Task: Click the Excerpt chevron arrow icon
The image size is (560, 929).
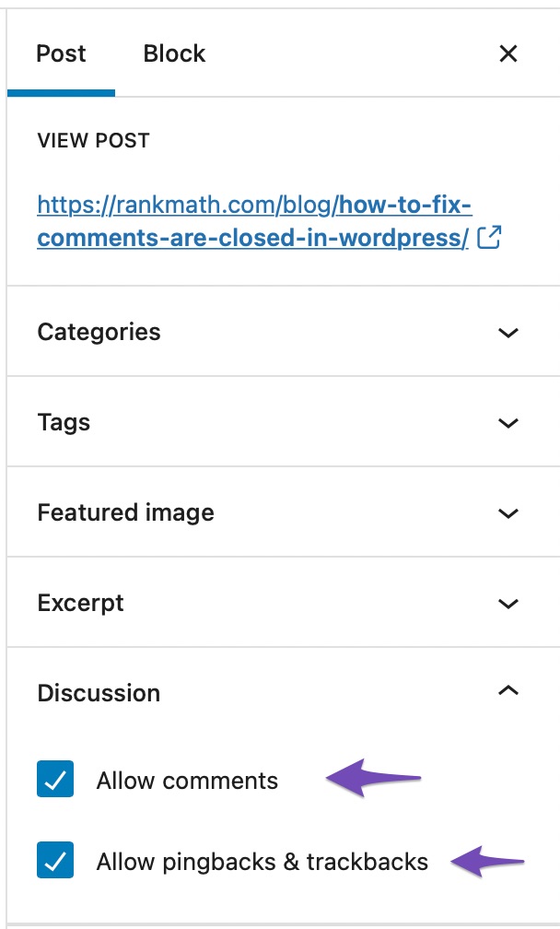Action: 507,604
